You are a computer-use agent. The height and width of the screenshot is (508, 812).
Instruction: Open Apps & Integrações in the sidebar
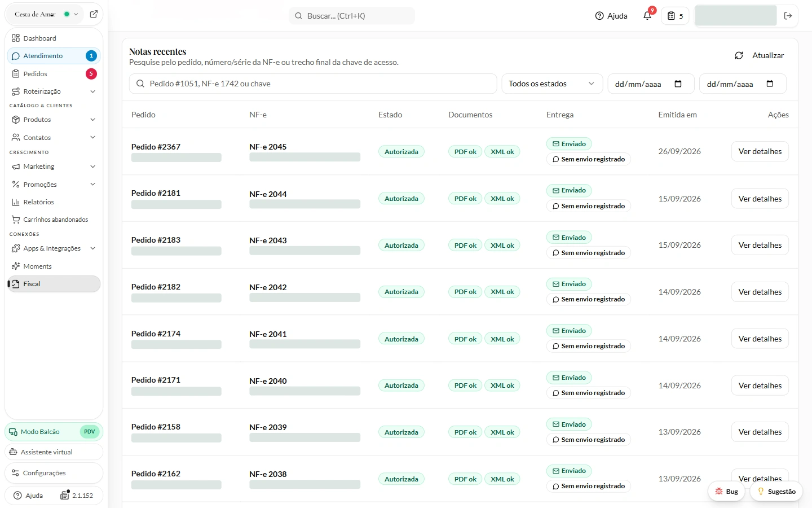pyautogui.click(x=51, y=248)
